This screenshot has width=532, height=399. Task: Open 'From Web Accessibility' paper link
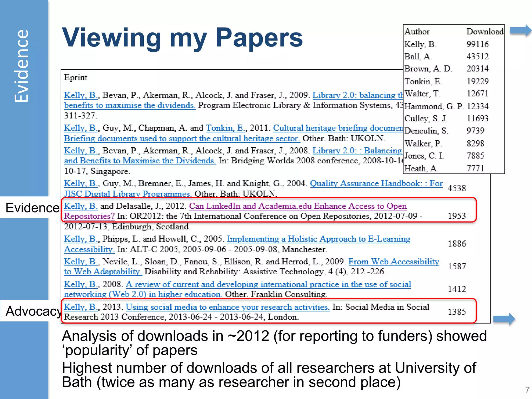[394, 261]
